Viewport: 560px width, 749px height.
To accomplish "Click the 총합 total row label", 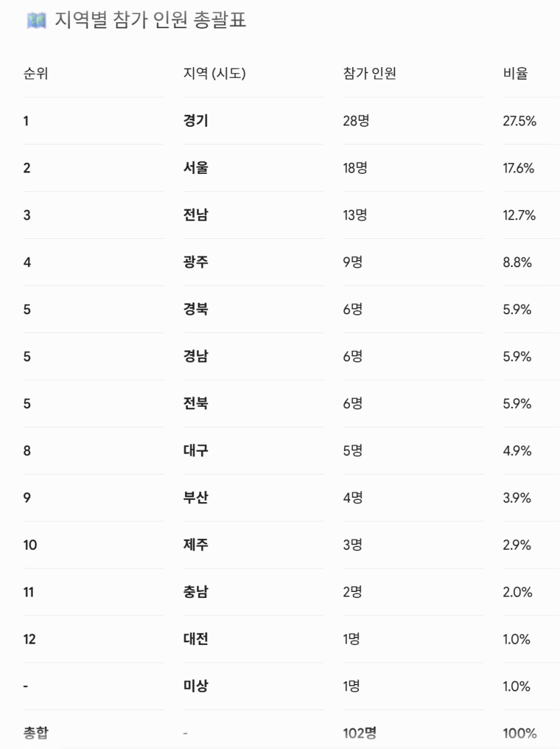I will click(36, 733).
